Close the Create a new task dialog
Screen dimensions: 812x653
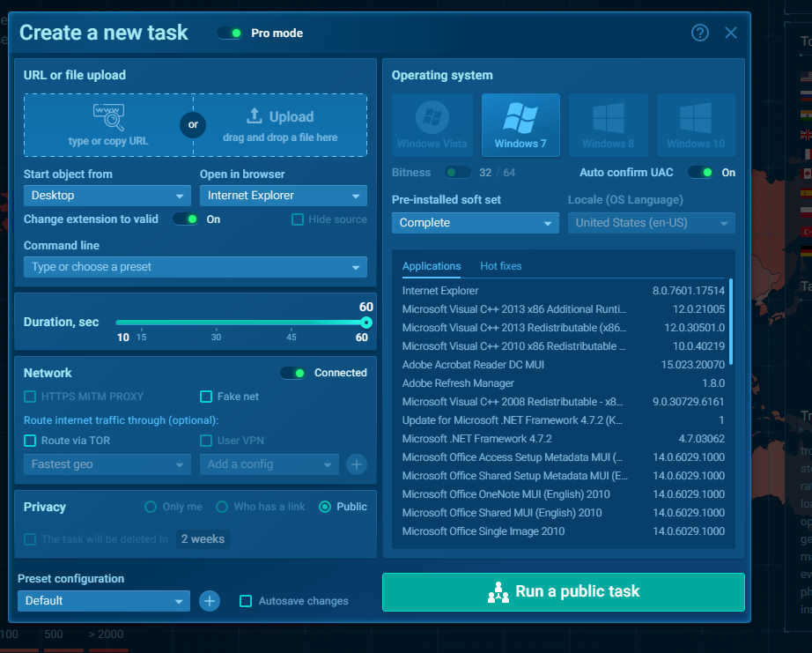point(731,33)
